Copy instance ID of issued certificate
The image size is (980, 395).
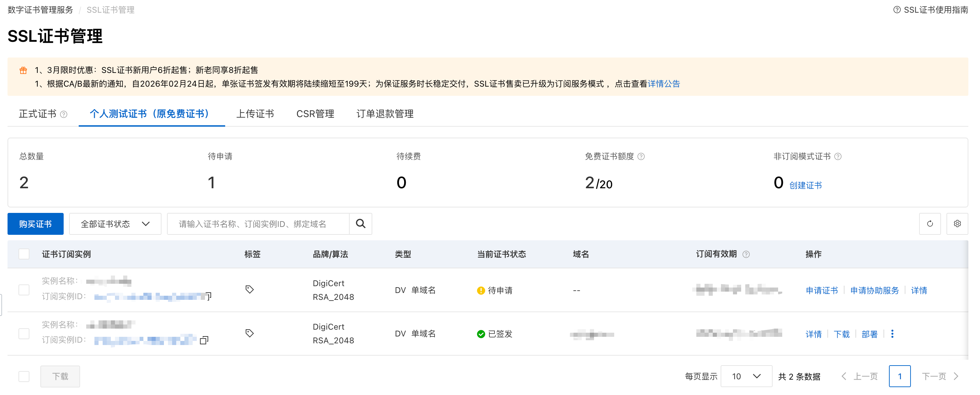[x=204, y=340]
